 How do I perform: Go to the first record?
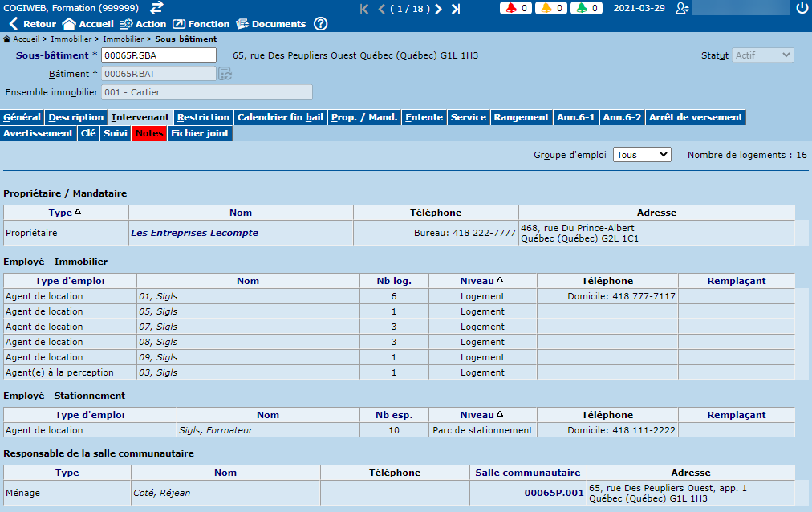point(364,9)
